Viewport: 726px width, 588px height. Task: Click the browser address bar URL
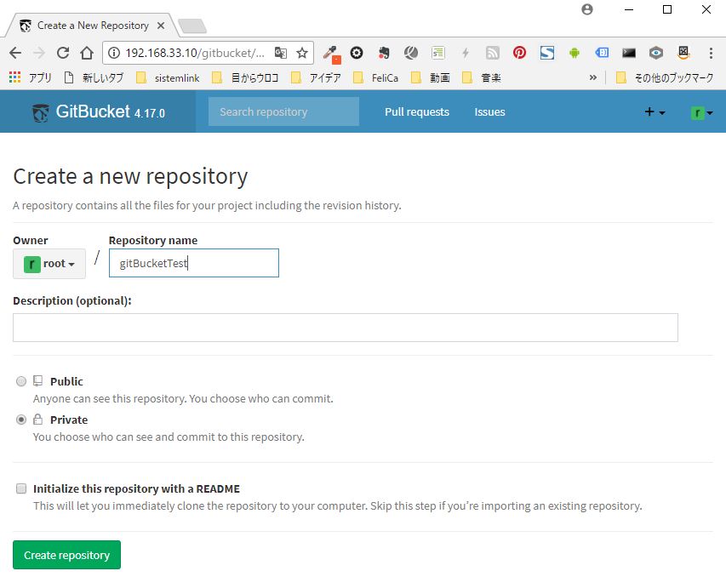tap(194, 53)
